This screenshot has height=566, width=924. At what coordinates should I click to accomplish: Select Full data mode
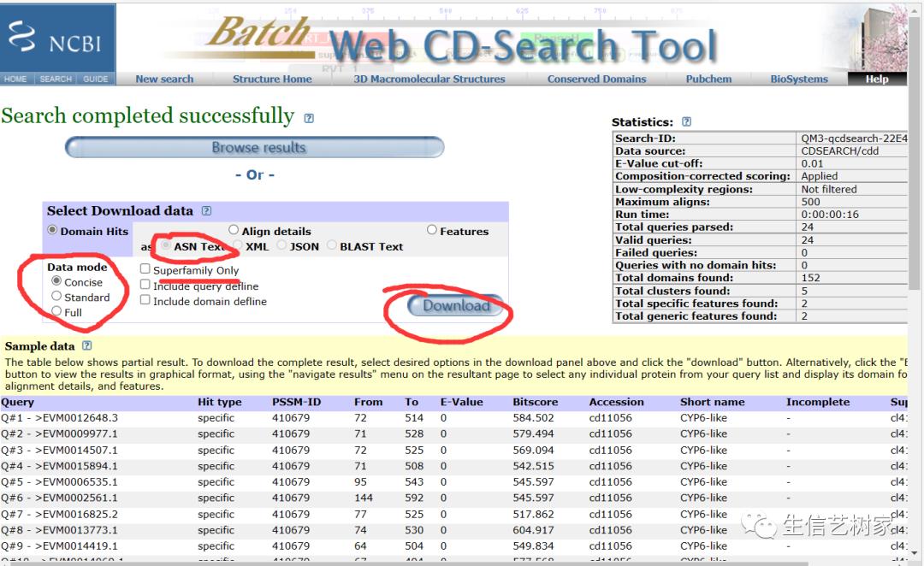click(x=56, y=311)
